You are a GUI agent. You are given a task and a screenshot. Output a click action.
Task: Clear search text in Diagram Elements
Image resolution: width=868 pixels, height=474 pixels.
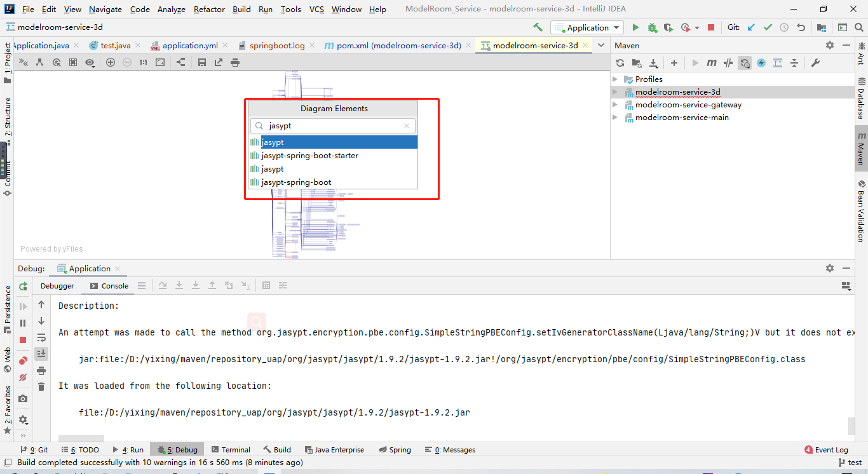[407, 126]
